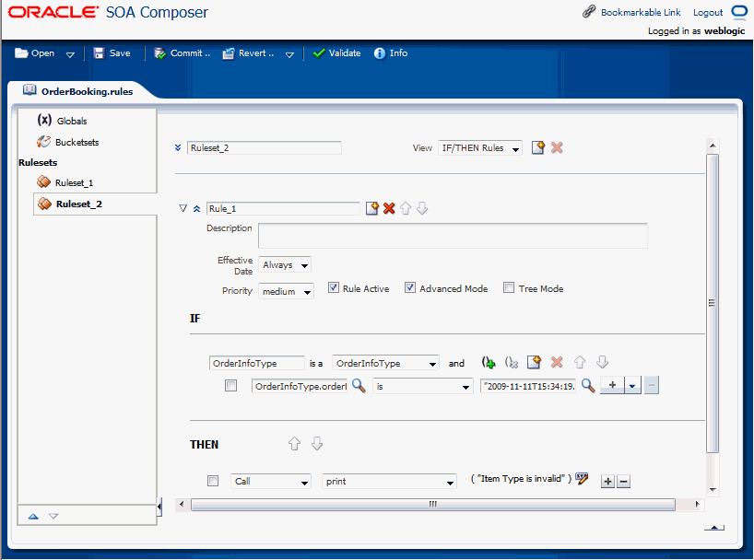Delete Ruleset_2 using the red X icon
The height and width of the screenshot is (560, 754).
click(x=557, y=147)
